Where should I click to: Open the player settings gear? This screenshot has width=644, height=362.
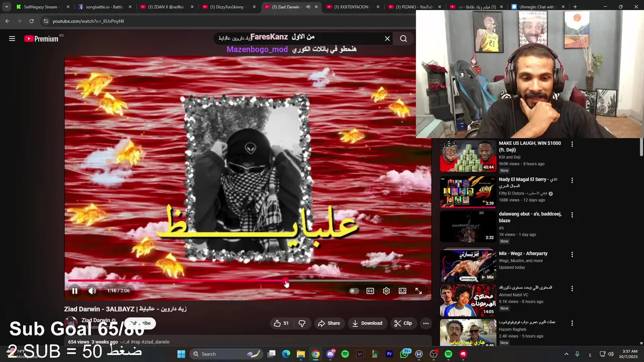tap(386, 291)
